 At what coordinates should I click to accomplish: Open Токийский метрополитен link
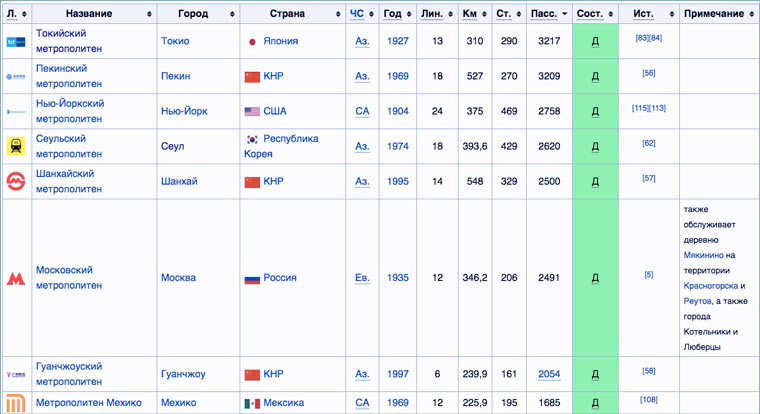point(69,41)
